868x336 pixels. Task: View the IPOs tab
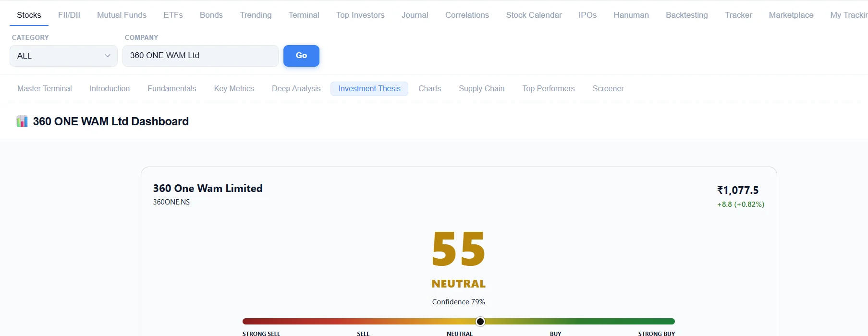[587, 15]
